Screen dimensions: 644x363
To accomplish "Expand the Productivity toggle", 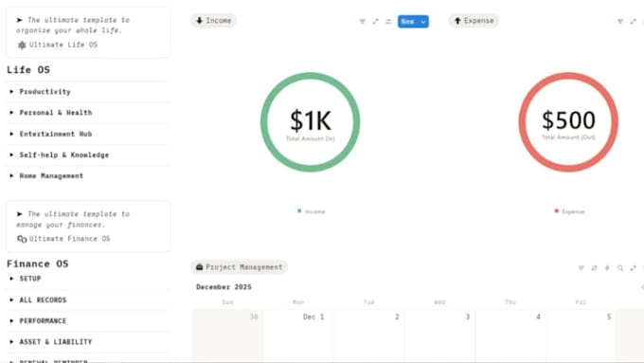I will (x=11, y=92).
